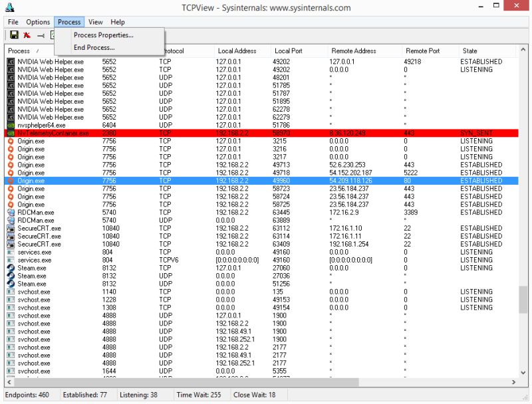Click the red kill-process toolbar icon

tap(27, 35)
